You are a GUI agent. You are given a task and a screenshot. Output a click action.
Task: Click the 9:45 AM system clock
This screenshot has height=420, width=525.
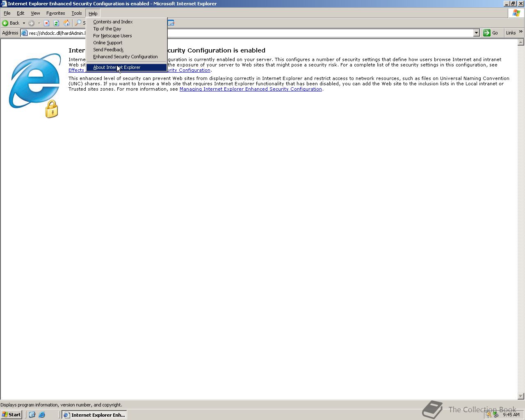[511, 415]
